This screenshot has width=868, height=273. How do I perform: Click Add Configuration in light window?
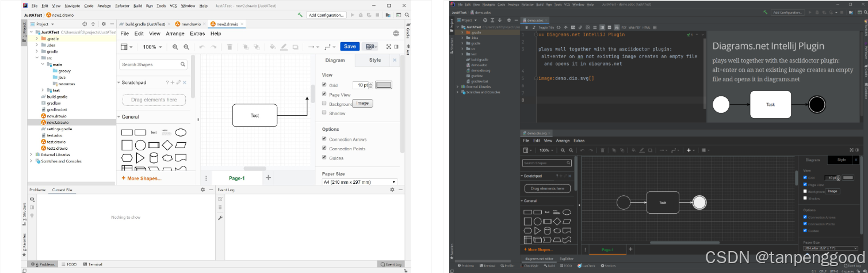(x=327, y=15)
